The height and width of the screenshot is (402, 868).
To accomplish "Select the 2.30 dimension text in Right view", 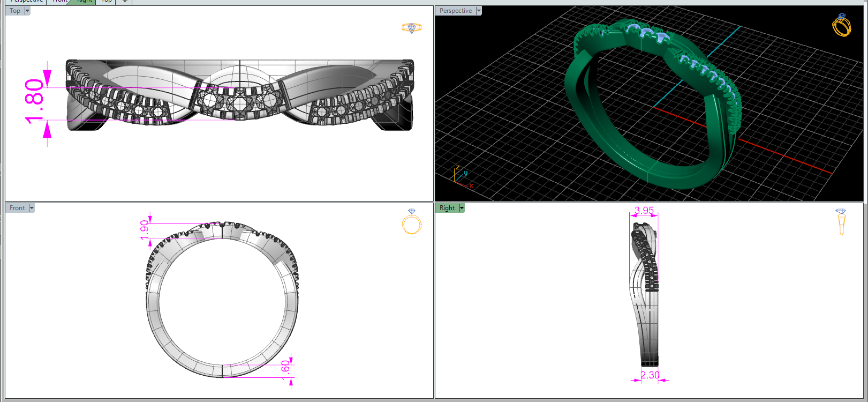I will 650,375.
